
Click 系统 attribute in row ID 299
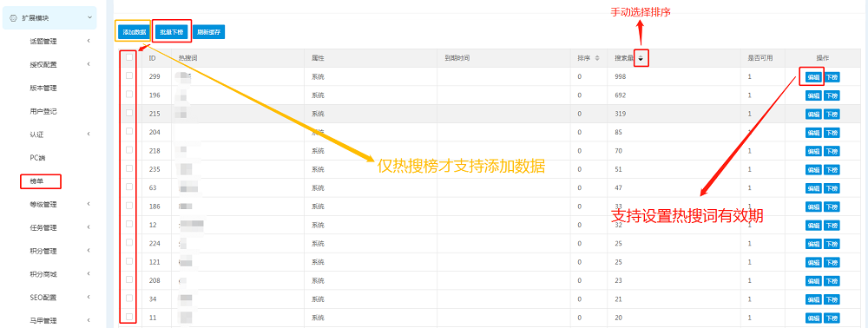317,77
